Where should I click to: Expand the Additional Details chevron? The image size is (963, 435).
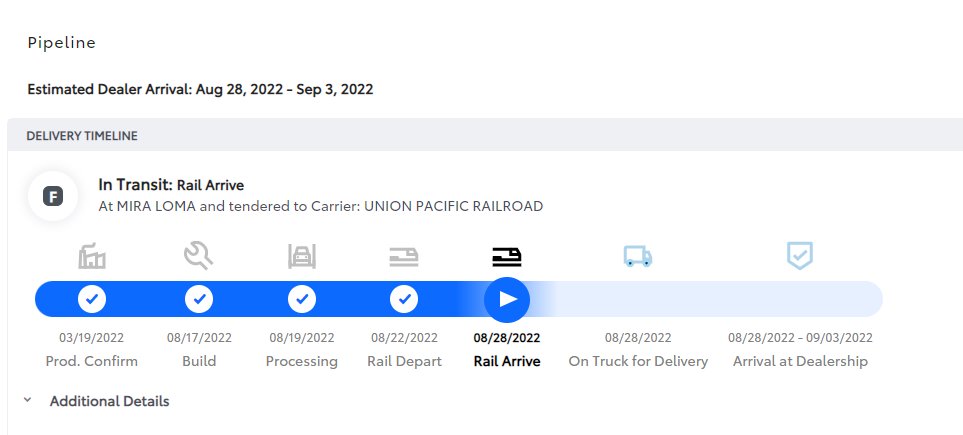[27, 400]
